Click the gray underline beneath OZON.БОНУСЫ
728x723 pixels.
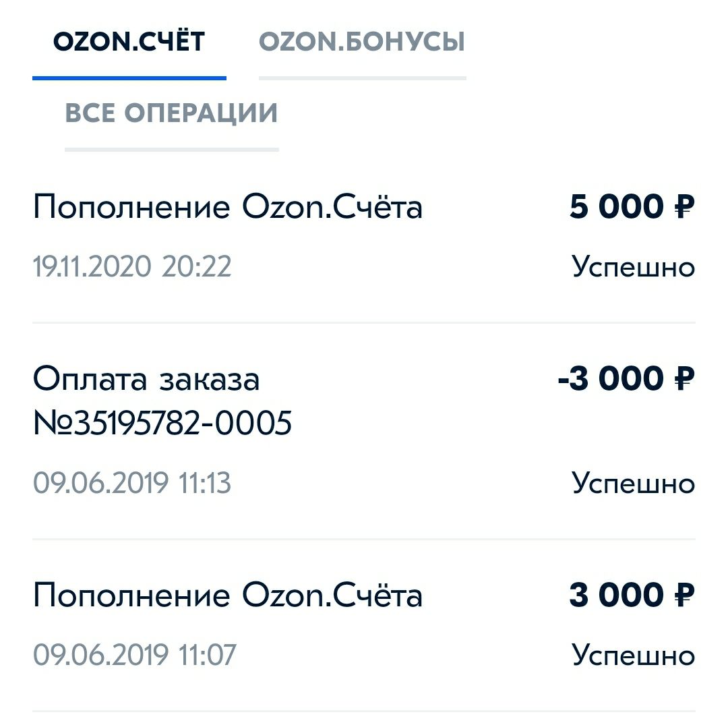click(x=362, y=78)
